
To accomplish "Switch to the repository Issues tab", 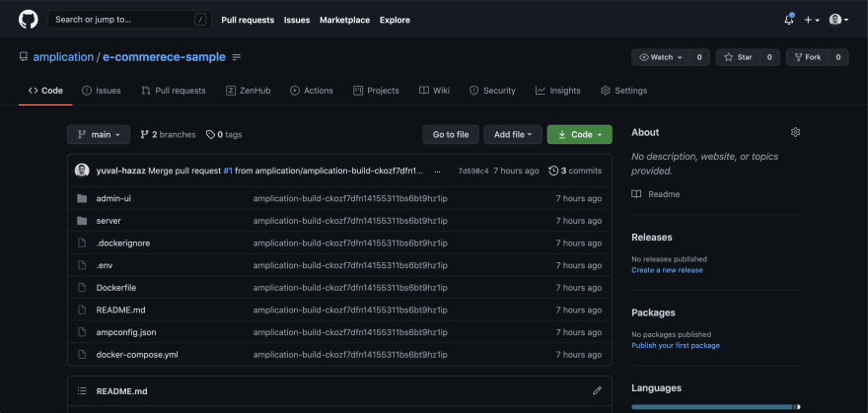I will 102,91.
